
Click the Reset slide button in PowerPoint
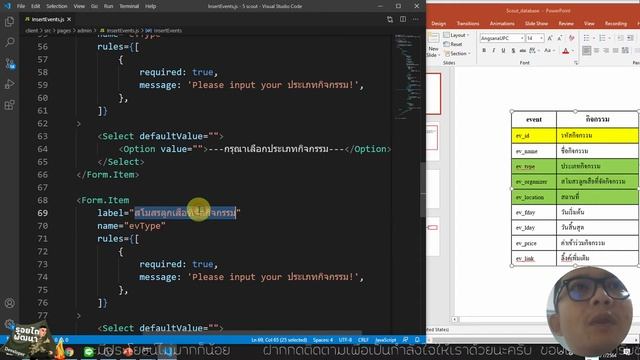pyautogui.click(x=453, y=44)
